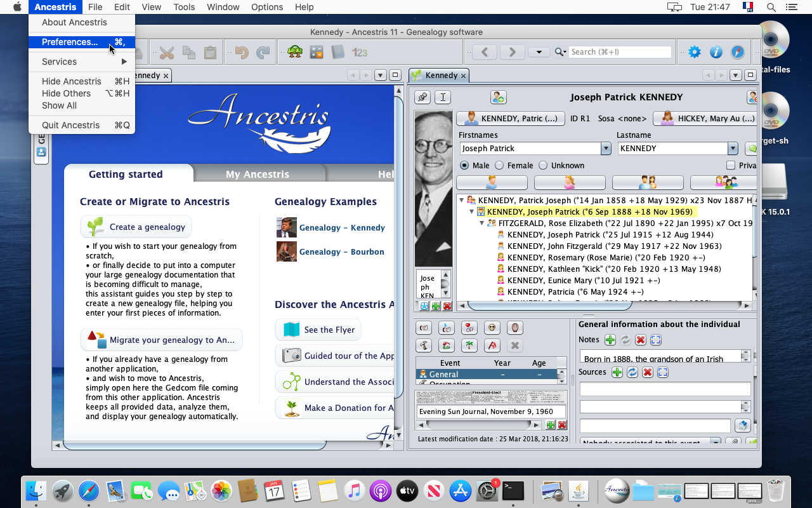Select Quit Ancestris menu entry

(x=82, y=125)
